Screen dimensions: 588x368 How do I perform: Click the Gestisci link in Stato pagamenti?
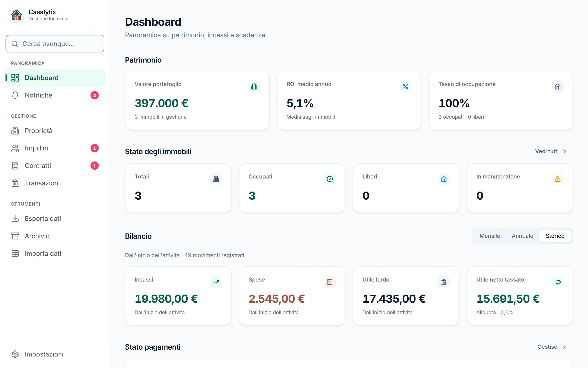(x=552, y=347)
